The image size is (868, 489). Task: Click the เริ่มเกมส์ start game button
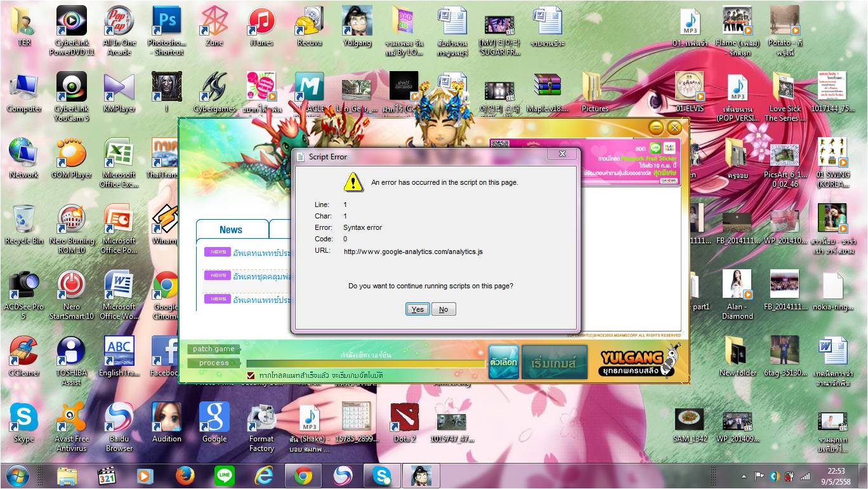coord(555,362)
